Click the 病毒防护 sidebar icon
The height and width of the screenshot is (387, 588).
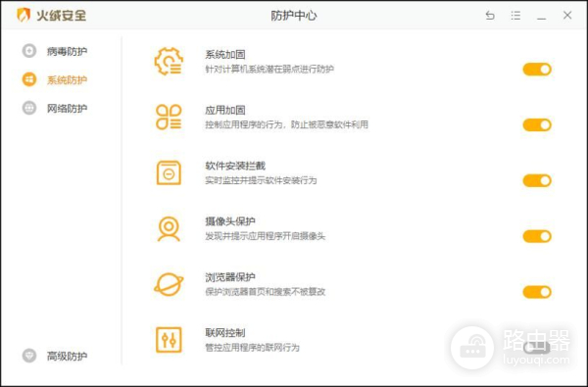point(29,51)
